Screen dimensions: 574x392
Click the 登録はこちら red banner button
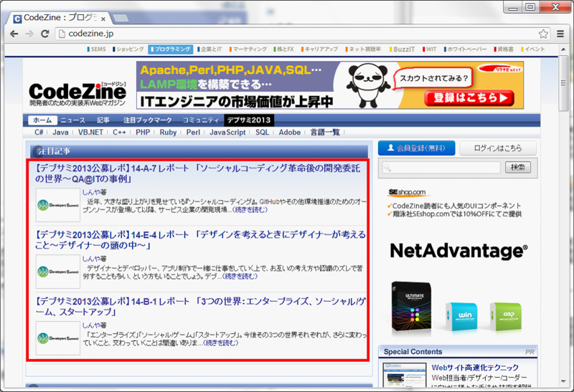tap(469, 98)
